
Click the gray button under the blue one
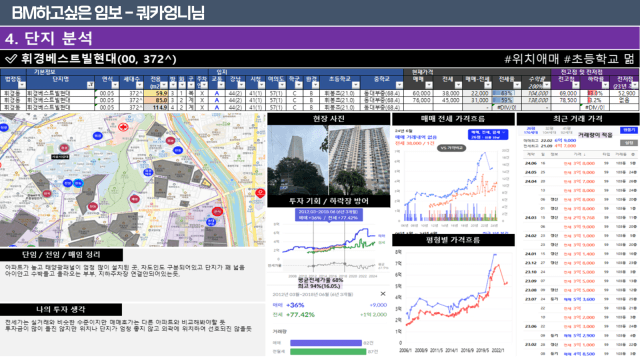pos(629,143)
